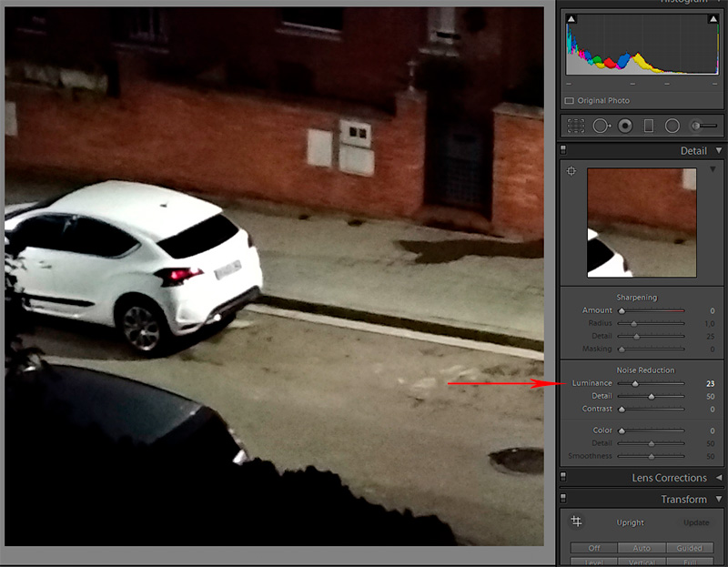Click the Guided upright button
This screenshot has width=728, height=567.
point(690,548)
